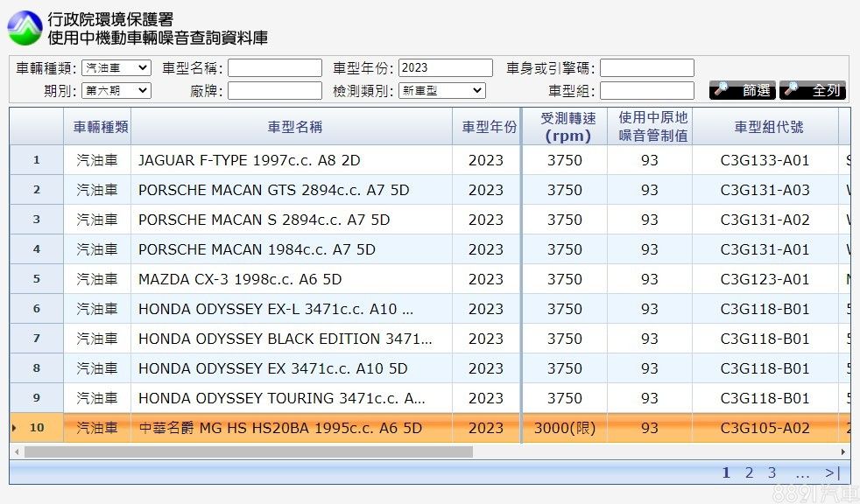Click the EPA green-blue logo icon
Screen dimensions: 860x504
click(25, 28)
